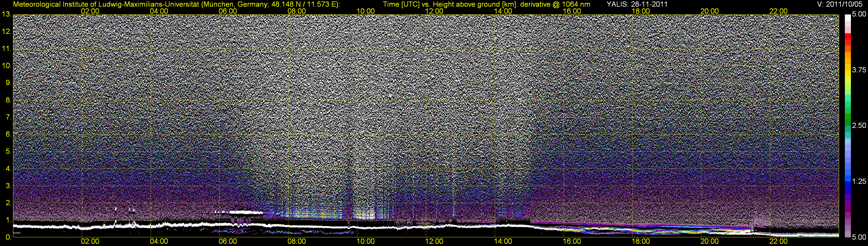Pick the yellow segment of the color bar
The height and width of the screenshot is (246, 868).
[847, 74]
